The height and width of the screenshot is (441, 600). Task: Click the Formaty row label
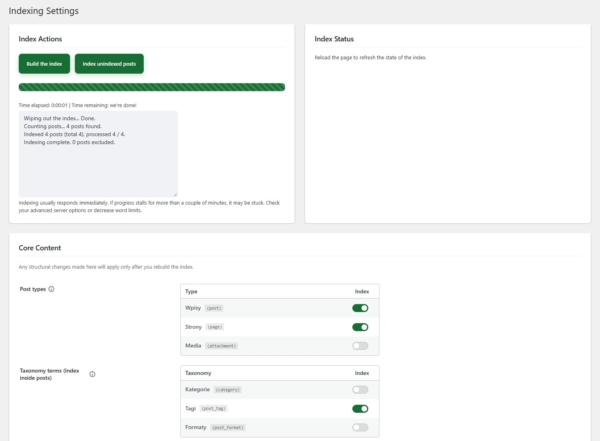(196, 427)
